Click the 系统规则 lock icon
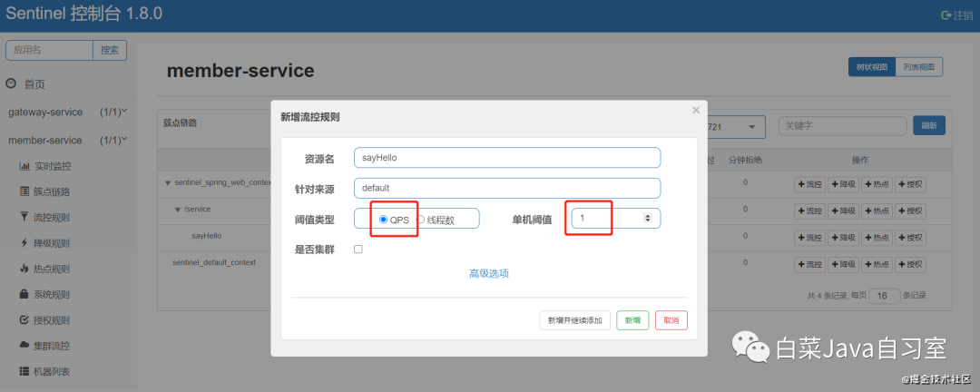Image resolution: width=980 pixels, height=392 pixels. pos(24,295)
